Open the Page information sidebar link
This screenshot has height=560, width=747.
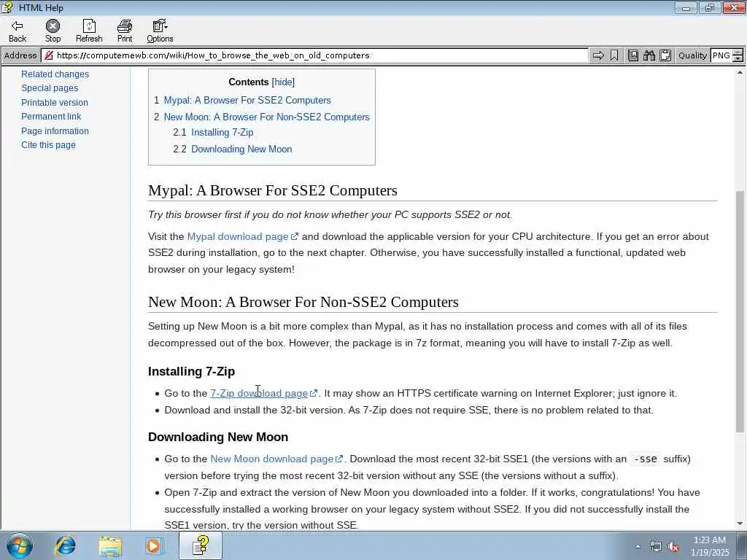point(55,131)
